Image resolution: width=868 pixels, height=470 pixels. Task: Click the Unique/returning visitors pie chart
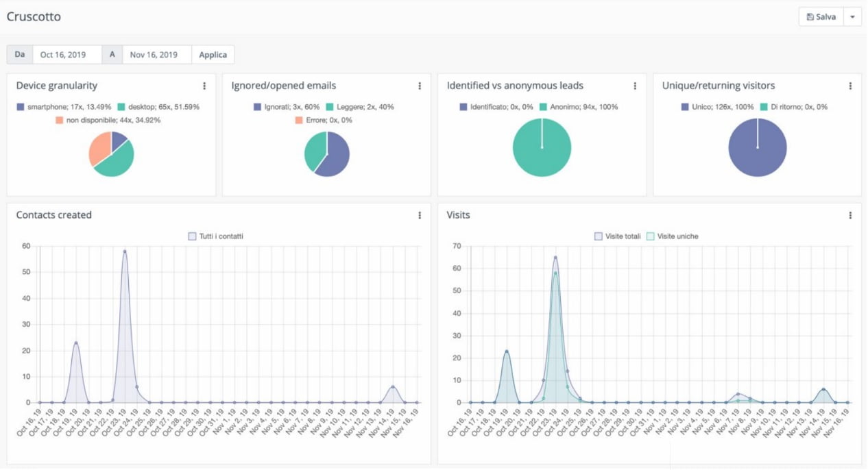pos(757,147)
